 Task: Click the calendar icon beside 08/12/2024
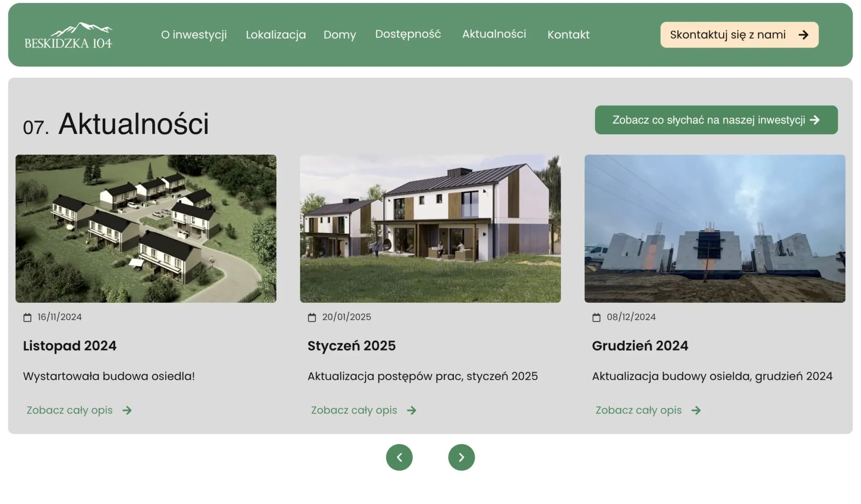(597, 318)
